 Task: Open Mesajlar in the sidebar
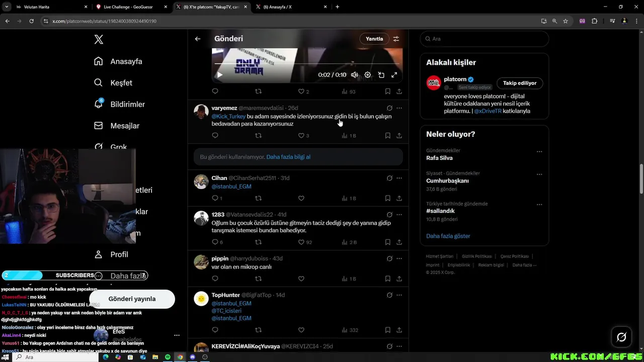[x=117, y=126]
